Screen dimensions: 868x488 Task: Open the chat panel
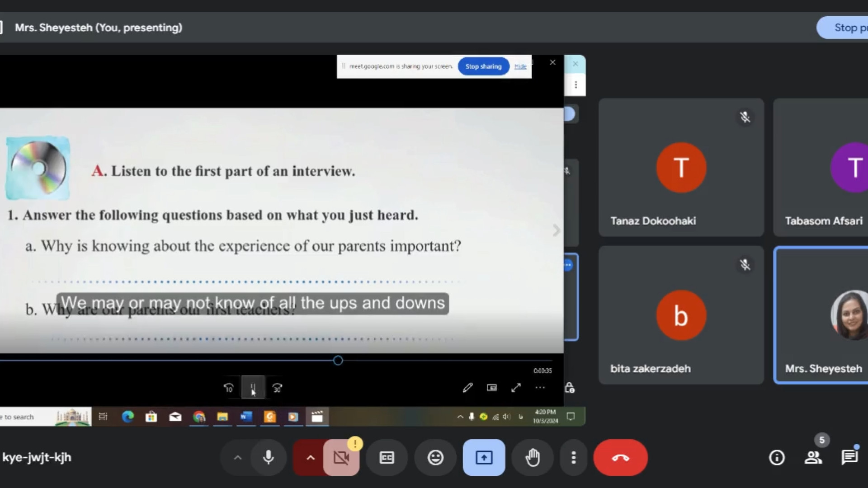pyautogui.click(x=849, y=457)
